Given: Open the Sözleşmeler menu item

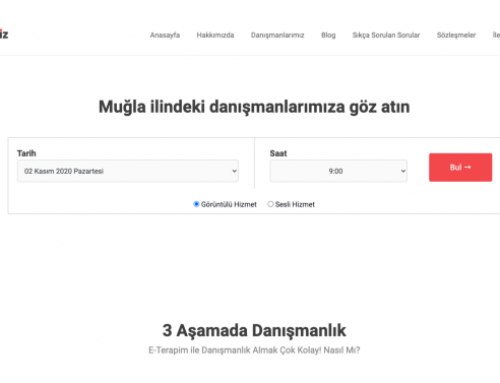Looking at the screenshot, I should tap(456, 35).
